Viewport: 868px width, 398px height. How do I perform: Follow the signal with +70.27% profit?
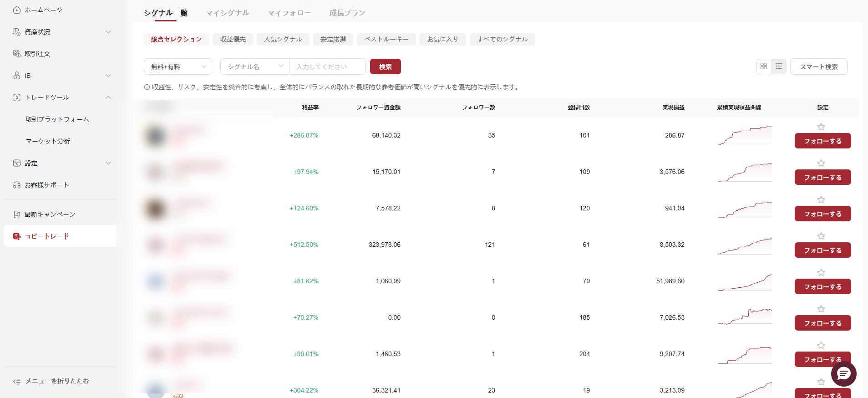point(823,323)
